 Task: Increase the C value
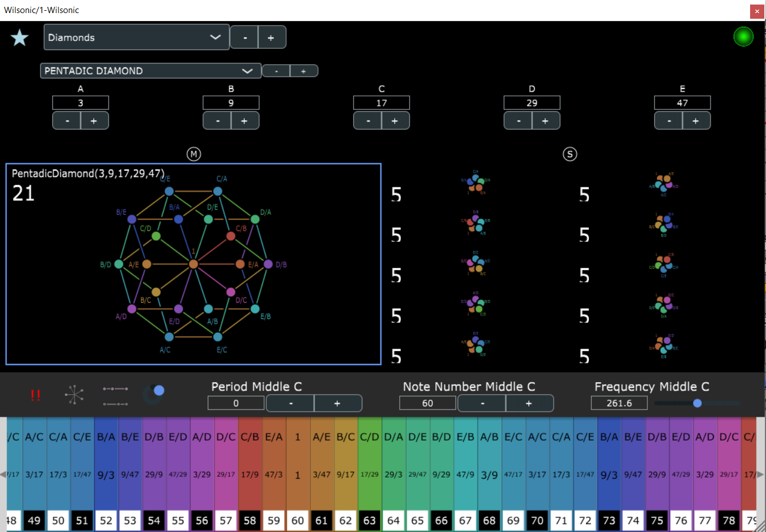coord(395,121)
